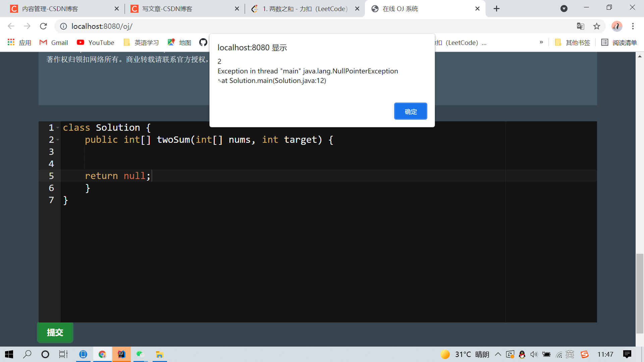Click the user profile avatar icon

[x=616, y=26]
